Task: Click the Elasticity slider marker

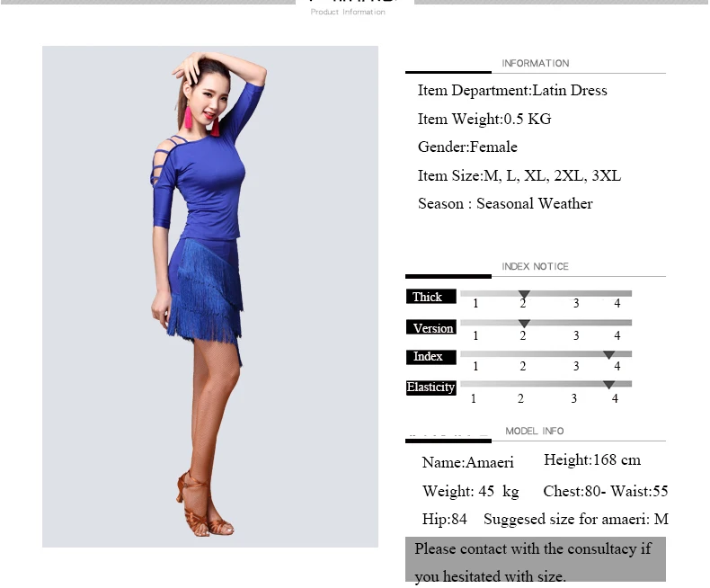Action: point(609,385)
